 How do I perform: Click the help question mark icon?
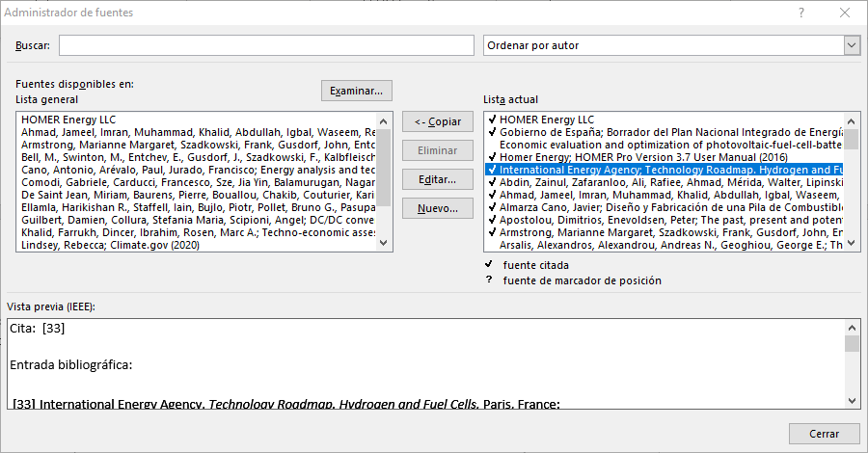point(801,13)
